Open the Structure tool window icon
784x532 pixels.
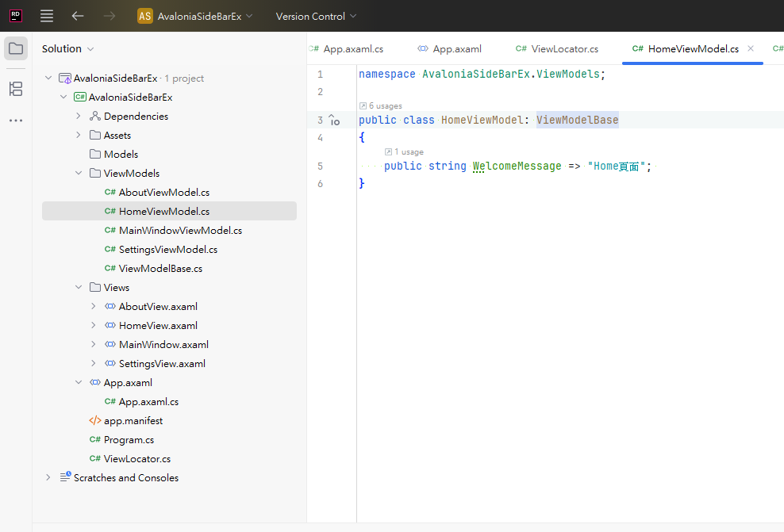click(x=16, y=89)
